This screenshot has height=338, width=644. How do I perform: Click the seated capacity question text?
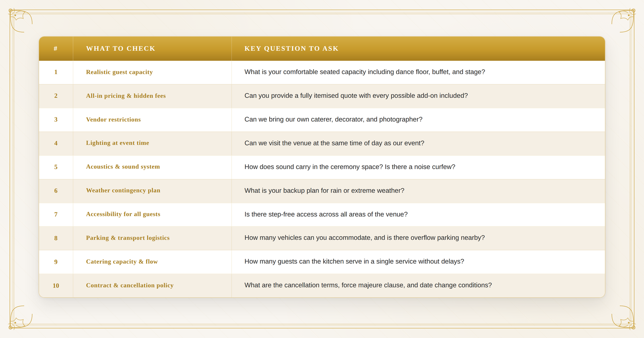365,72
